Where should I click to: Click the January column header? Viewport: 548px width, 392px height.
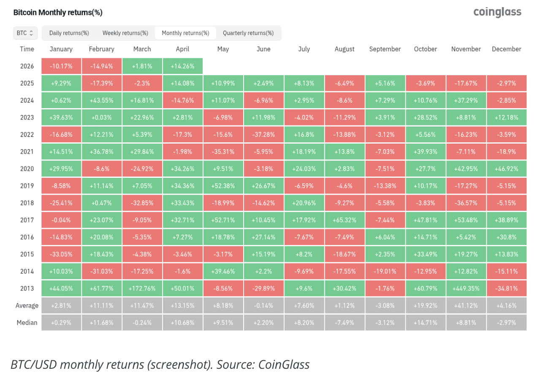tap(61, 49)
